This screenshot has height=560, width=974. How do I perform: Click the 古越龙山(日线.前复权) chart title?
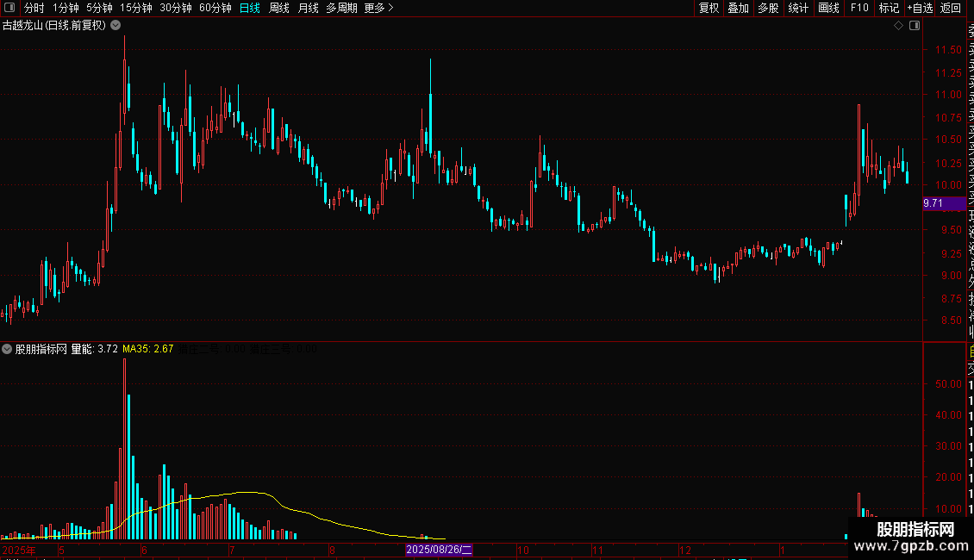coord(54,26)
